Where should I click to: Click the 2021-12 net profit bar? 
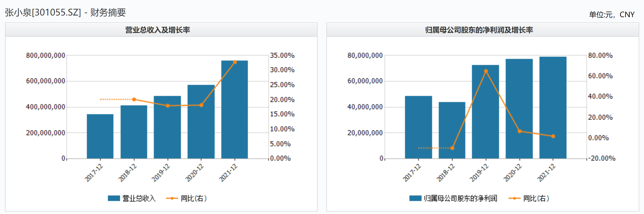point(553,108)
